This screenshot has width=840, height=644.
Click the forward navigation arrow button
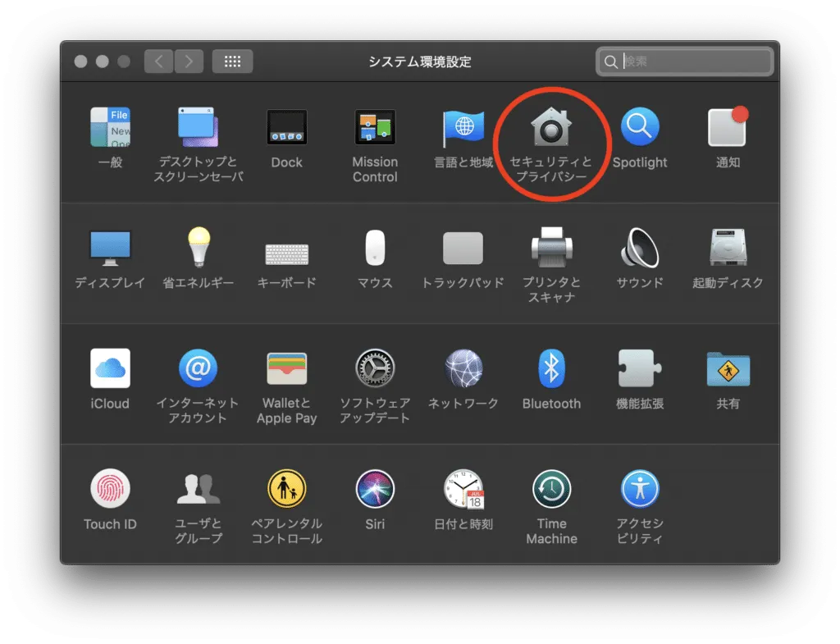189,61
